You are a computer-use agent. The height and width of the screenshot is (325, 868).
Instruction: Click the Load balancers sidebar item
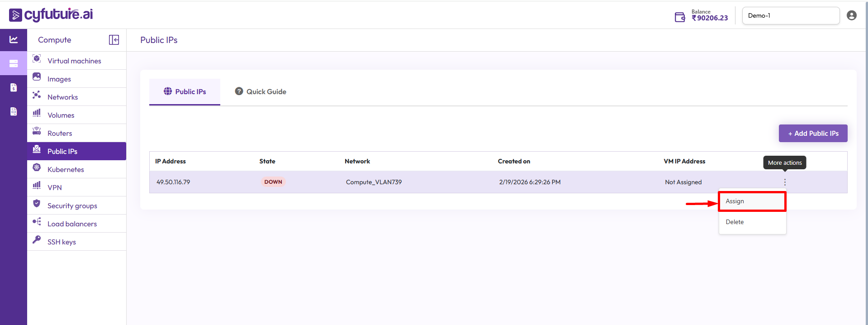(x=72, y=224)
